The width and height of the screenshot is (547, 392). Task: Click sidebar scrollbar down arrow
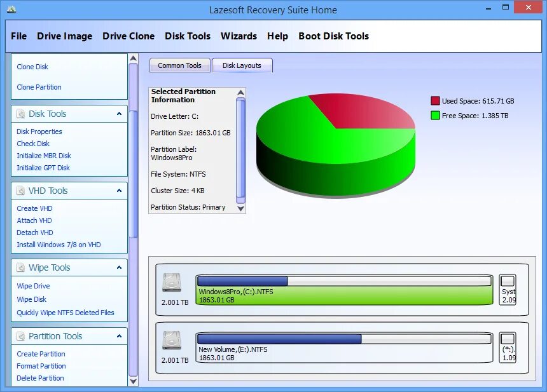134,381
